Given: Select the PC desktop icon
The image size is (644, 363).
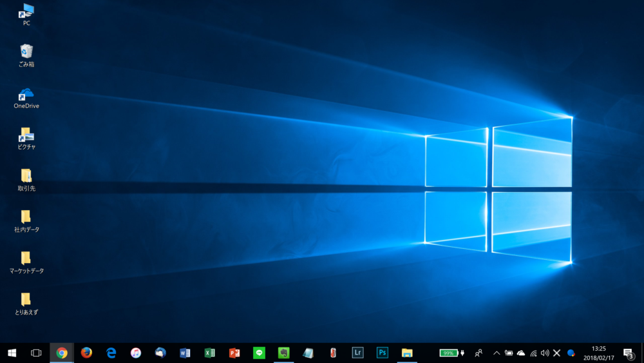Looking at the screenshot, I should point(26,14).
